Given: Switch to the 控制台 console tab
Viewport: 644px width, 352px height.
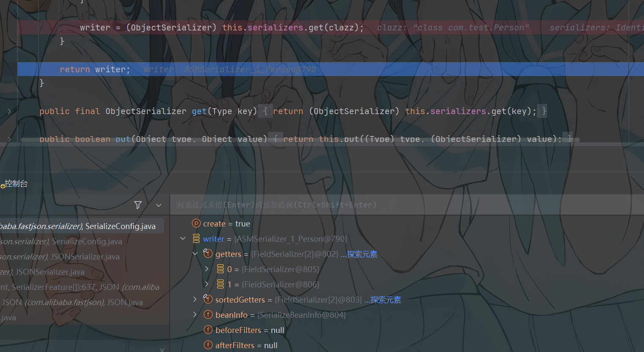Looking at the screenshot, I should click(x=16, y=184).
